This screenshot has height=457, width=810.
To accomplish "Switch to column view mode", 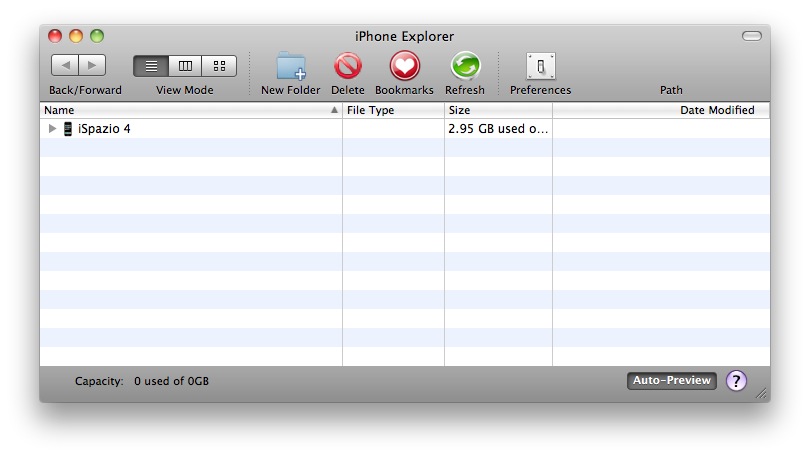I will point(185,66).
